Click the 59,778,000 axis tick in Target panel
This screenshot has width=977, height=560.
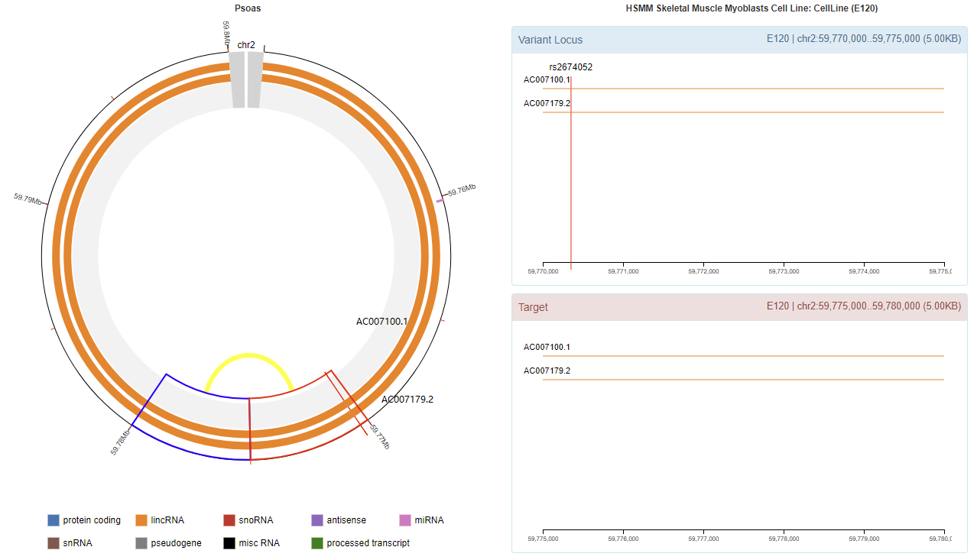point(784,539)
